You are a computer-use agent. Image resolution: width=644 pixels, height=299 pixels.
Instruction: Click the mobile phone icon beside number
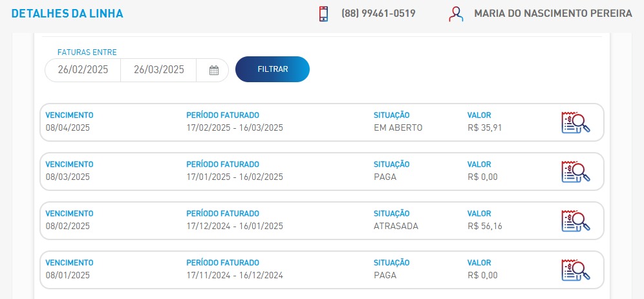[324, 14]
